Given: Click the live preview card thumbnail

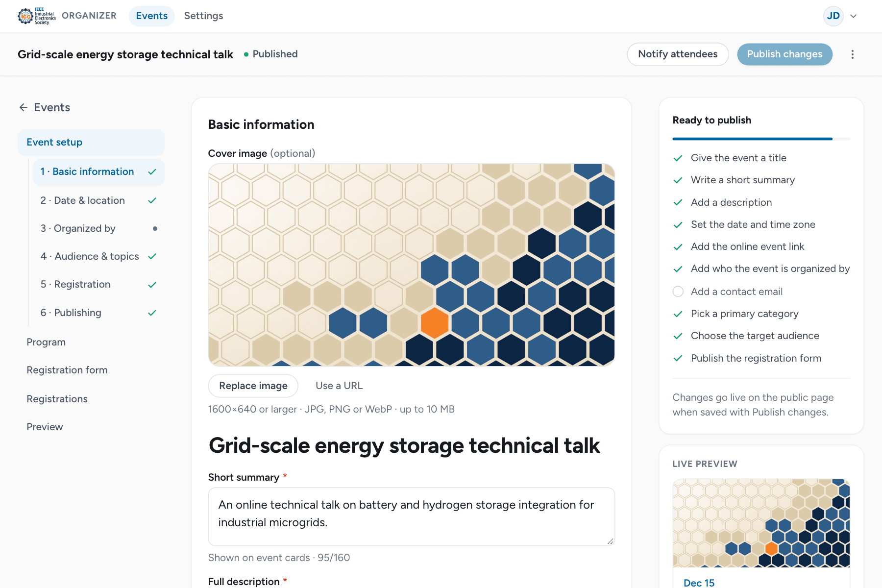Looking at the screenshot, I should (761, 523).
